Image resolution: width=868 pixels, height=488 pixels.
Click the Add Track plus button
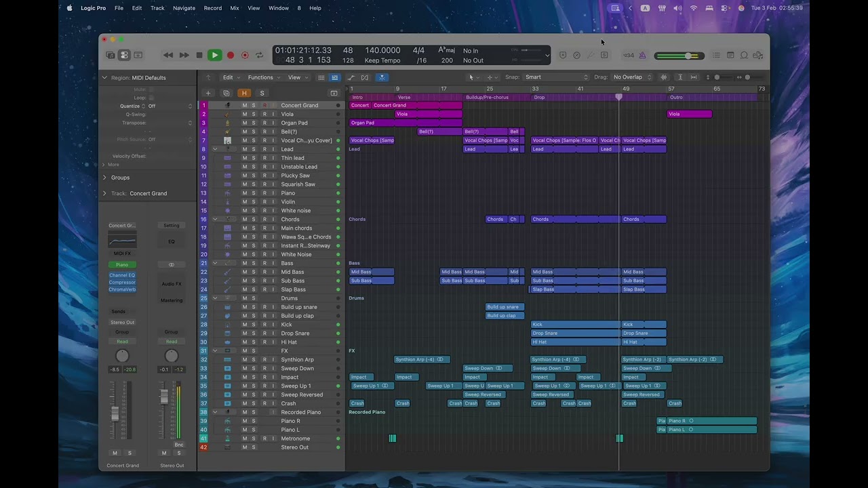tap(208, 93)
